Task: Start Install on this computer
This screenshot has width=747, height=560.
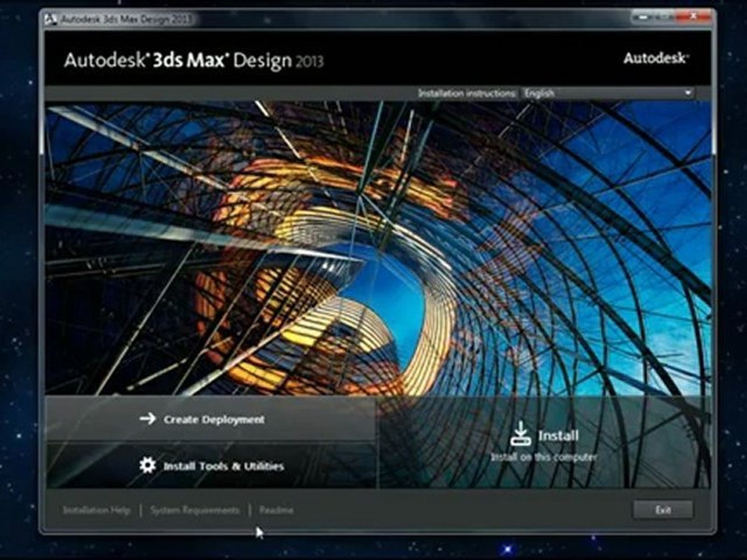Action: point(544,442)
